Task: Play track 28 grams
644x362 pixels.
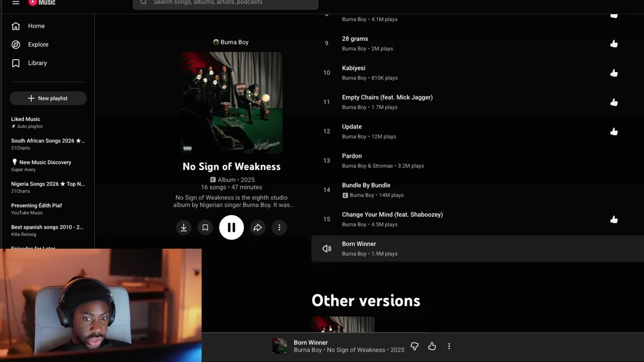Action: pos(355,39)
